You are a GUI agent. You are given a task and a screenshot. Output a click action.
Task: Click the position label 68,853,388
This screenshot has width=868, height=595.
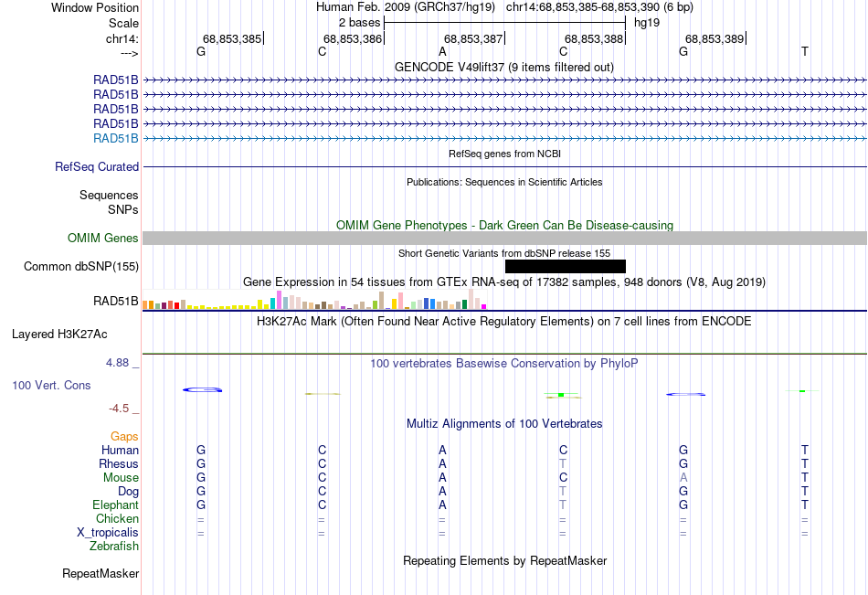(x=594, y=38)
